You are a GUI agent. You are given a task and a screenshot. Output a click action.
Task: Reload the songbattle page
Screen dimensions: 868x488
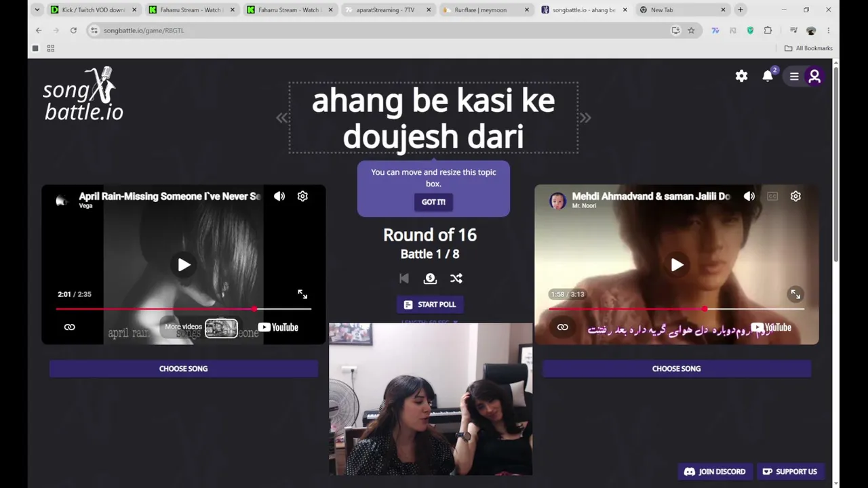point(73,30)
